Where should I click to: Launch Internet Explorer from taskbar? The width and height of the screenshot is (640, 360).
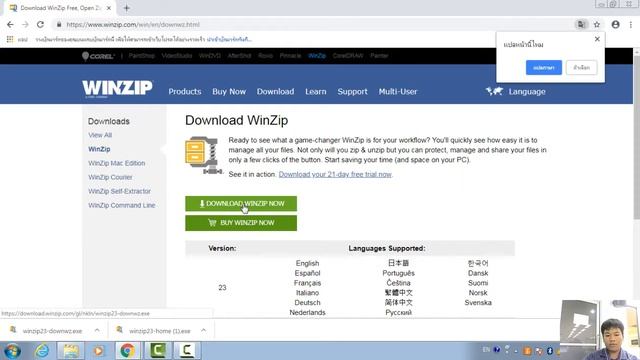[42, 351]
